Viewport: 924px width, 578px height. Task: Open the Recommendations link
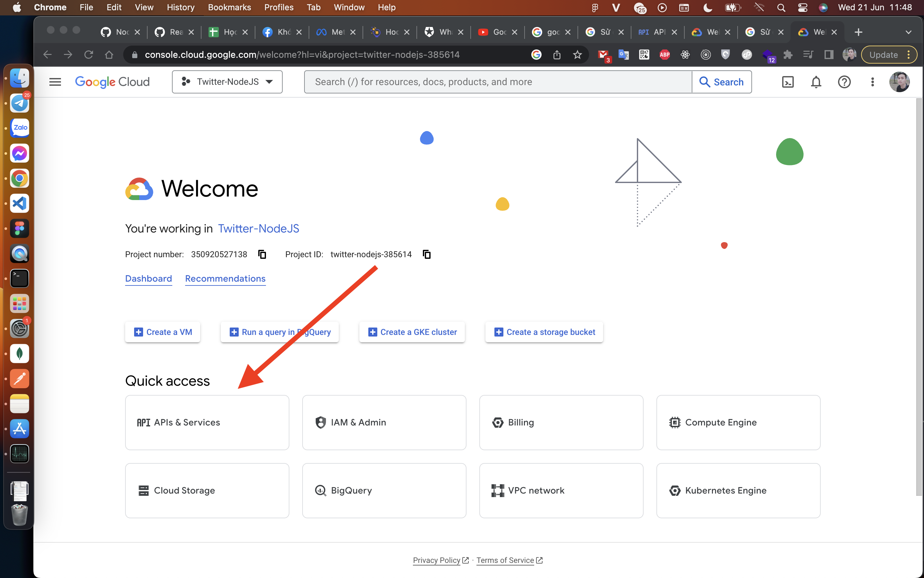pyautogui.click(x=225, y=279)
